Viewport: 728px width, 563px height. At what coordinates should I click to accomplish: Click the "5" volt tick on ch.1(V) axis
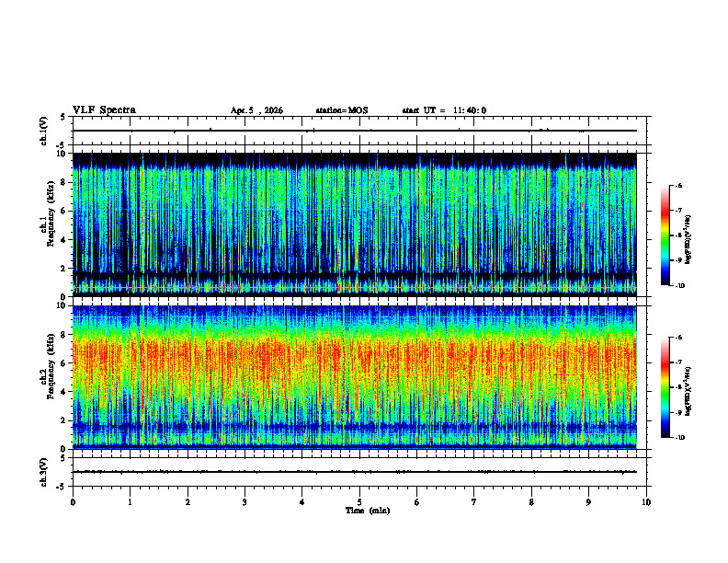63,117
